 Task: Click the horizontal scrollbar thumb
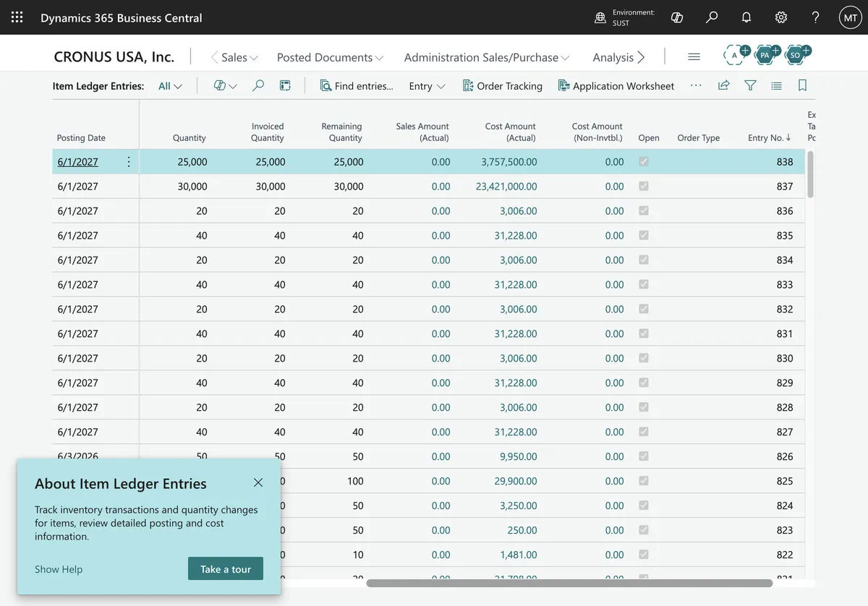click(569, 583)
